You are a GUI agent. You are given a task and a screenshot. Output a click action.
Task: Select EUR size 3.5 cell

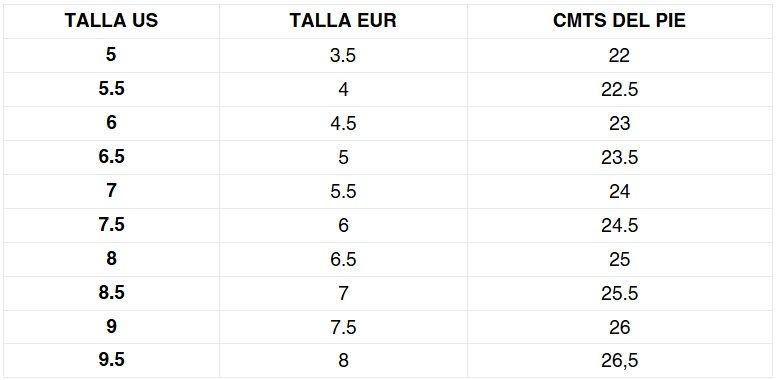point(343,55)
